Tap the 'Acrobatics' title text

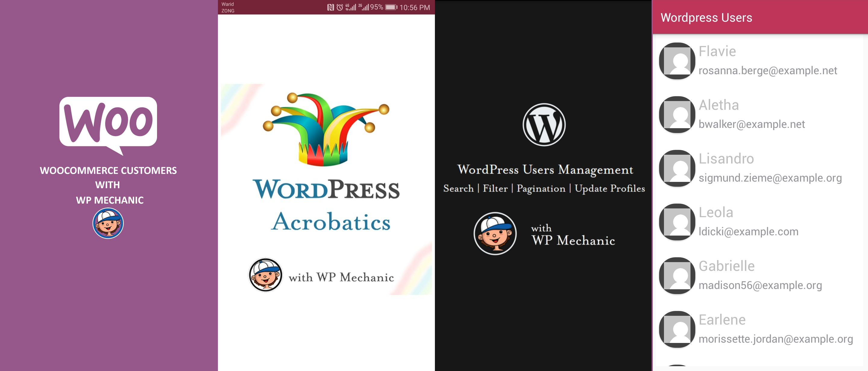click(x=331, y=222)
